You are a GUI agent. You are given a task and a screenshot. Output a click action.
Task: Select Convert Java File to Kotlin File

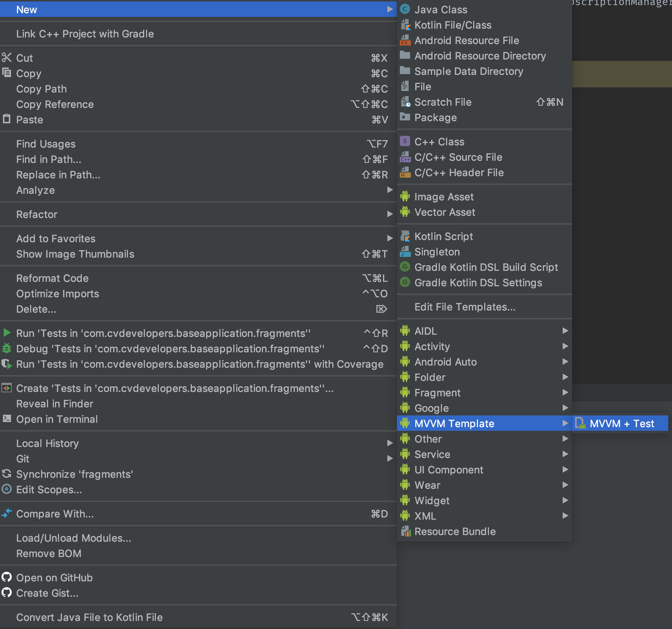pyautogui.click(x=198, y=617)
